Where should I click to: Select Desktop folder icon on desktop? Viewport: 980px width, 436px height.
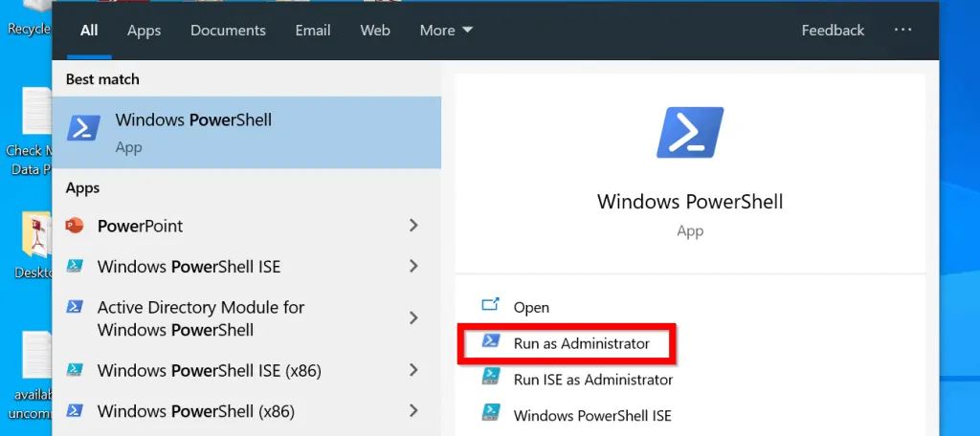click(36, 236)
